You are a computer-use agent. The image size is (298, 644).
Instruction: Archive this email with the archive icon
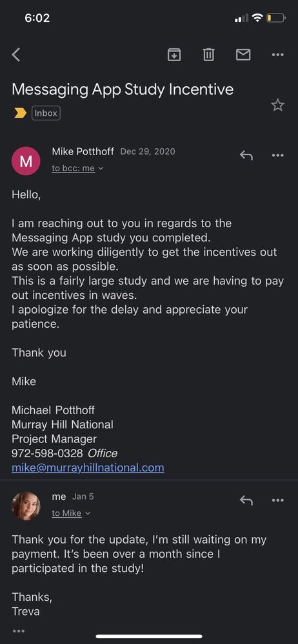click(174, 54)
